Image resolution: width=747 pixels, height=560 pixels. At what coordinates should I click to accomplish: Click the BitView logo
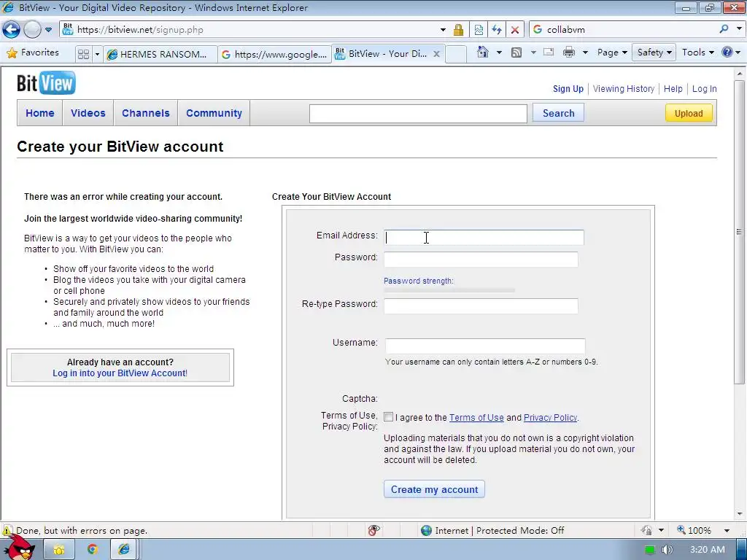(46, 83)
